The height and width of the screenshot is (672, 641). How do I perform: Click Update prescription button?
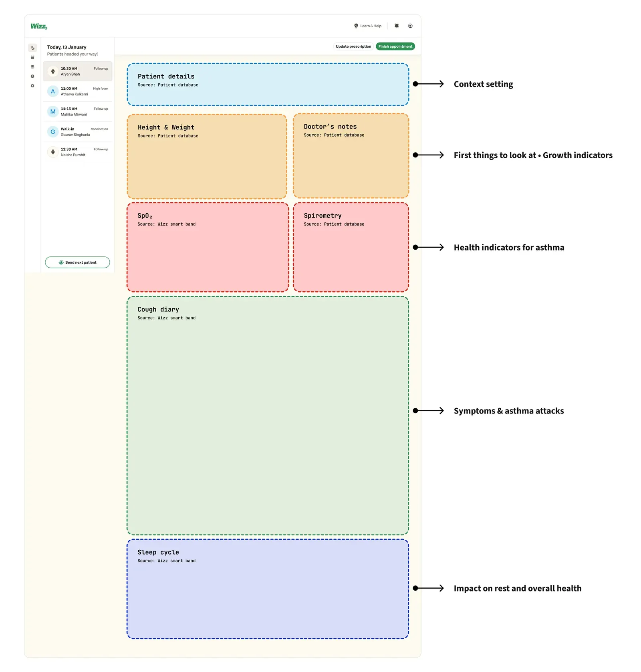pyautogui.click(x=353, y=46)
